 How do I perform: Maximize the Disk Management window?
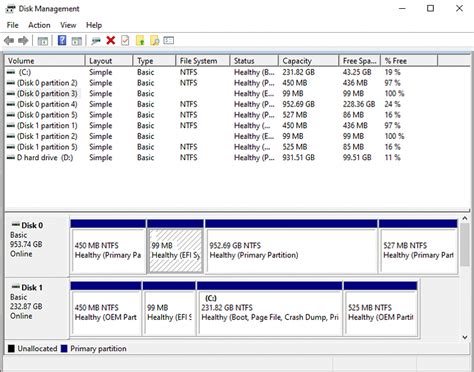[431, 8]
